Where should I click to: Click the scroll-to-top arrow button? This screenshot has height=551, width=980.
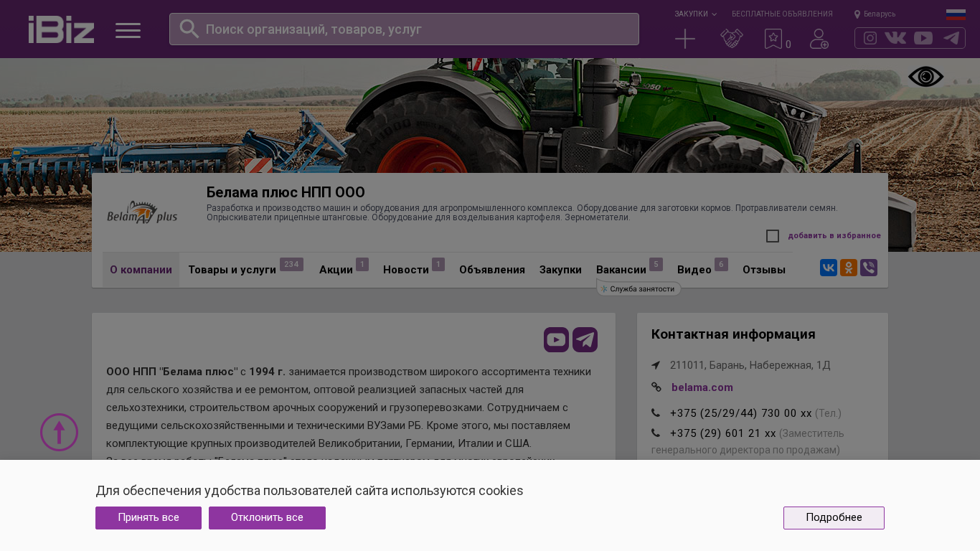pyautogui.click(x=60, y=432)
